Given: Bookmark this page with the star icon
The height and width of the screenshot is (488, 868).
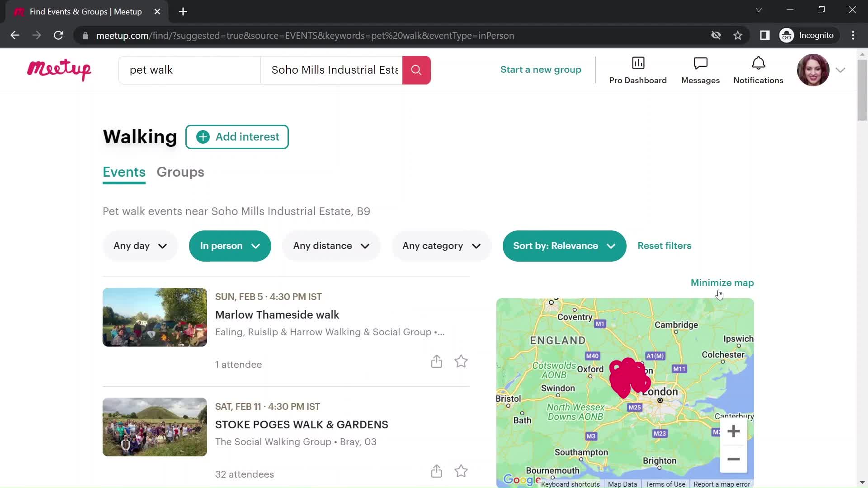Looking at the screenshot, I should point(738,35).
